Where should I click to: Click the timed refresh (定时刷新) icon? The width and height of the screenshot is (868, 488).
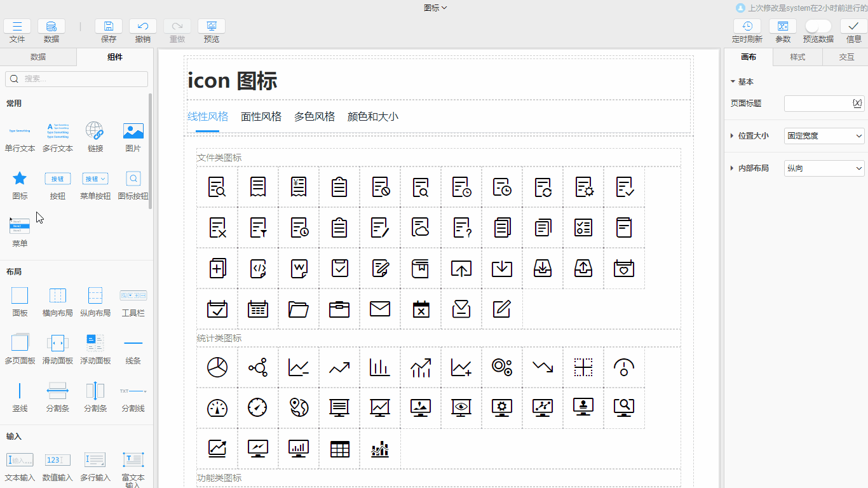pyautogui.click(x=747, y=27)
